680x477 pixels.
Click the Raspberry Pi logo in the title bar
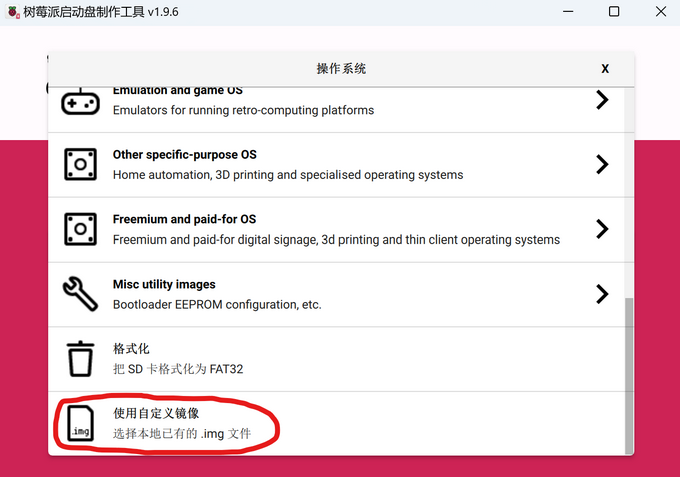[x=13, y=12]
